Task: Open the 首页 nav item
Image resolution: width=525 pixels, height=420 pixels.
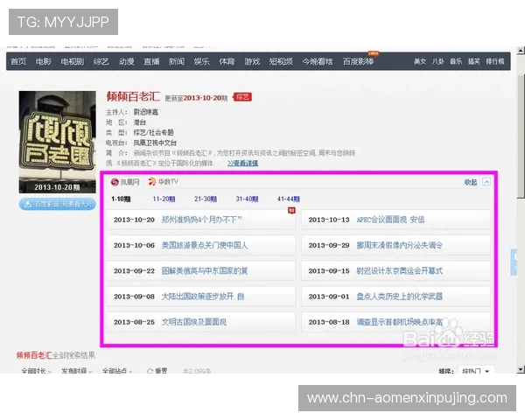Action: coord(18,61)
